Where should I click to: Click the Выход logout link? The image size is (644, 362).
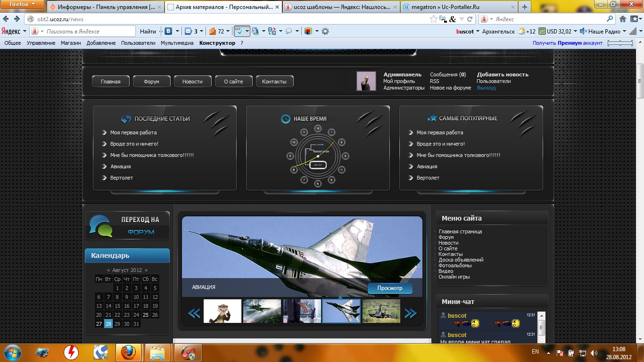(486, 88)
